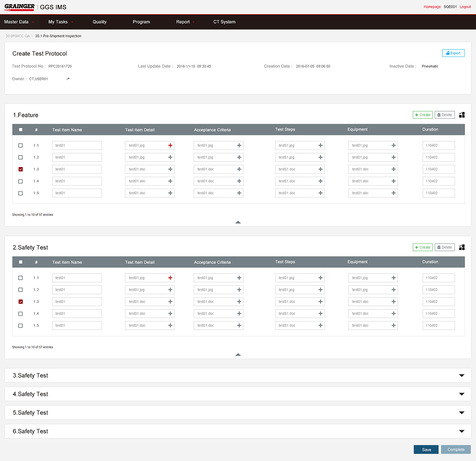This screenshot has width=476, height=461.
Task: Click the red plus in Feature row 1.1 Test Item Detail
Action: tap(170, 145)
